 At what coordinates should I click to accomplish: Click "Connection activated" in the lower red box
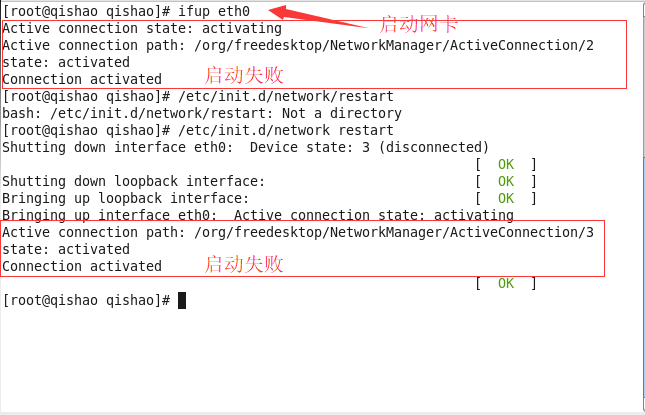(x=82, y=266)
